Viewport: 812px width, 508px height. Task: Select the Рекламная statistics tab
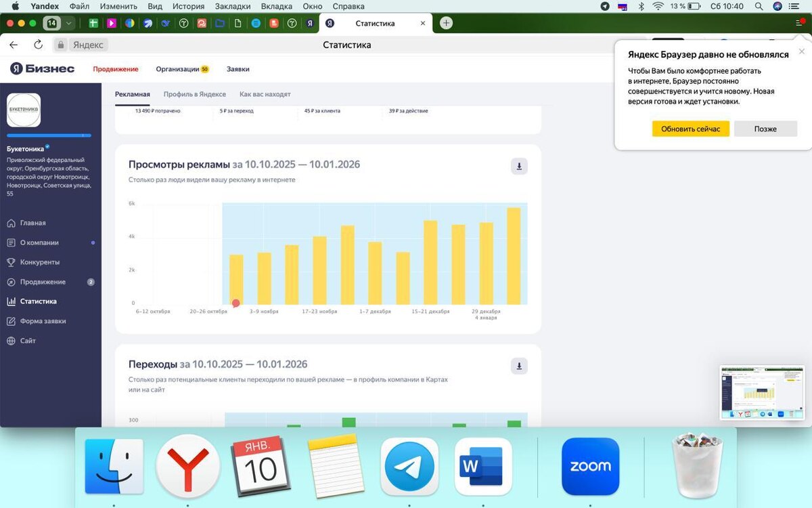click(133, 94)
